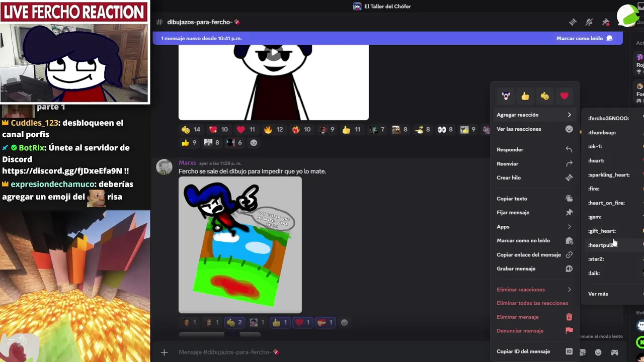Viewport: 644px width, 362px height.
Task: Select Ver las reacciones menu entry
Action: point(534,129)
